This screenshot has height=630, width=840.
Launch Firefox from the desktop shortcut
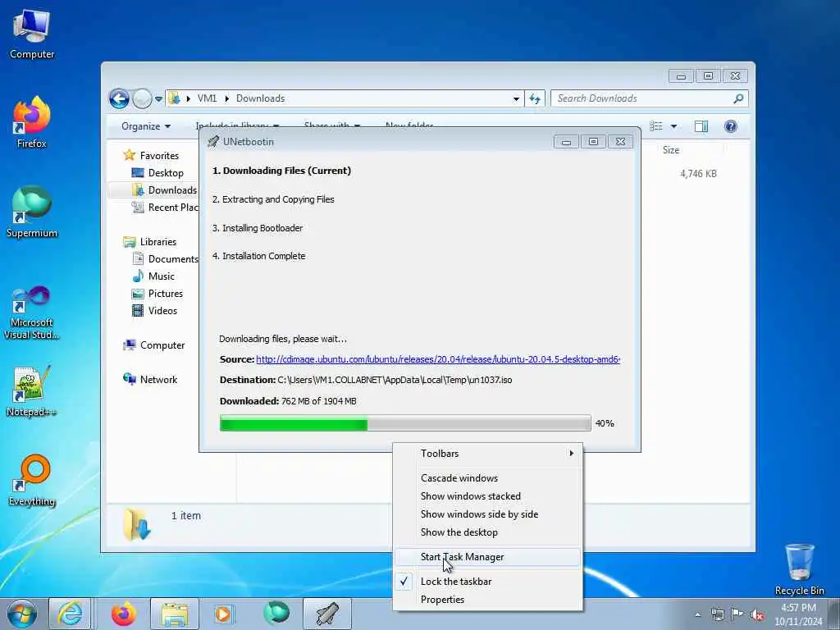pyautogui.click(x=32, y=122)
